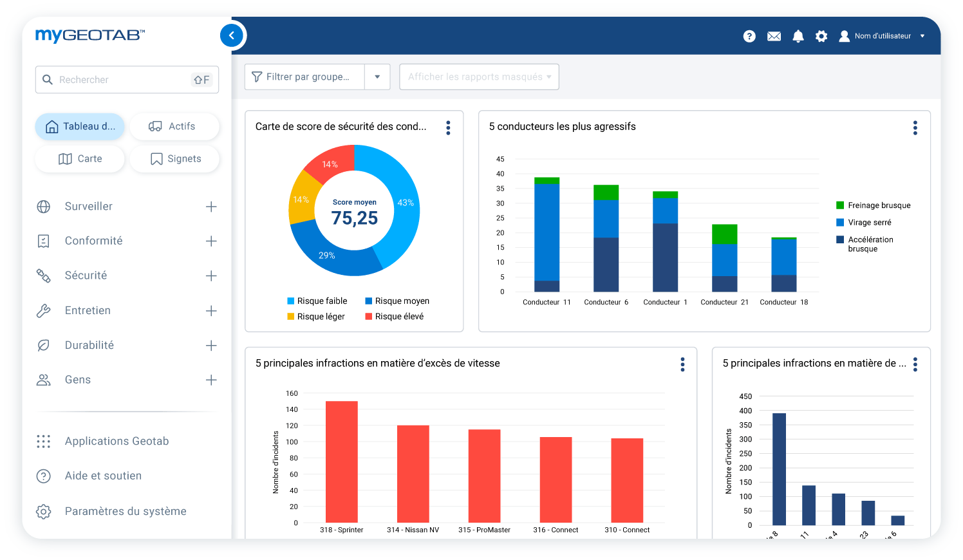Switch to the Actifs tab
The width and height of the screenshot is (963, 560).
coord(174,126)
